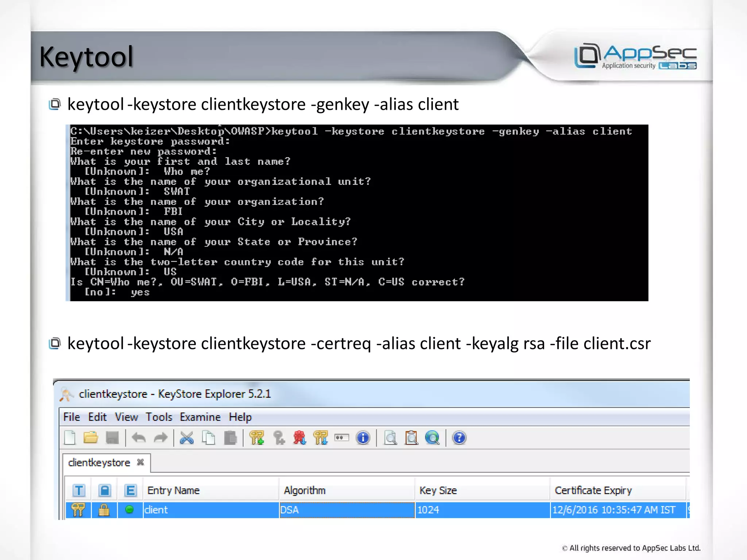Screen dimensions: 747x560
Task: Open the Edit menu
Action: tap(97, 417)
